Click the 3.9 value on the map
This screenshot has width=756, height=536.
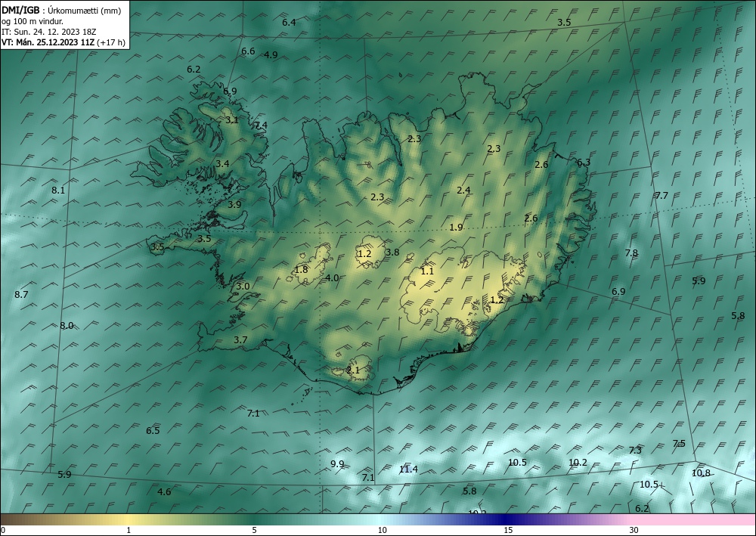234,204
